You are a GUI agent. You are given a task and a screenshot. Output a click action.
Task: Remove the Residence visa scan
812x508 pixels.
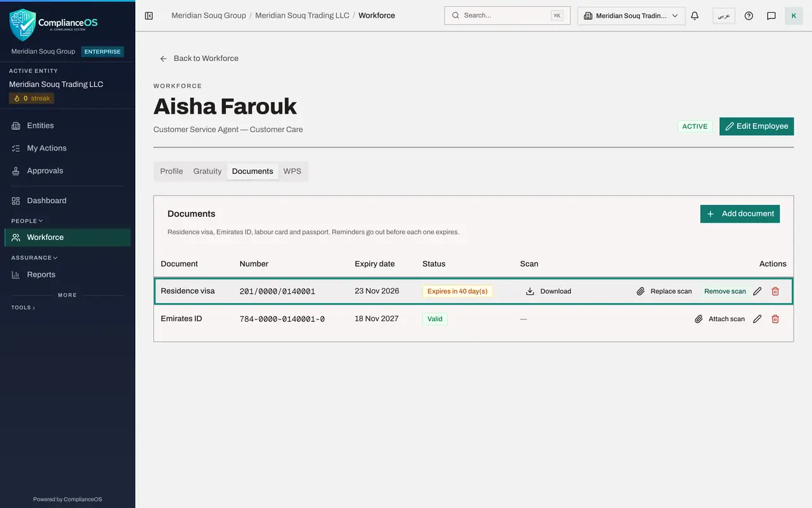click(725, 291)
